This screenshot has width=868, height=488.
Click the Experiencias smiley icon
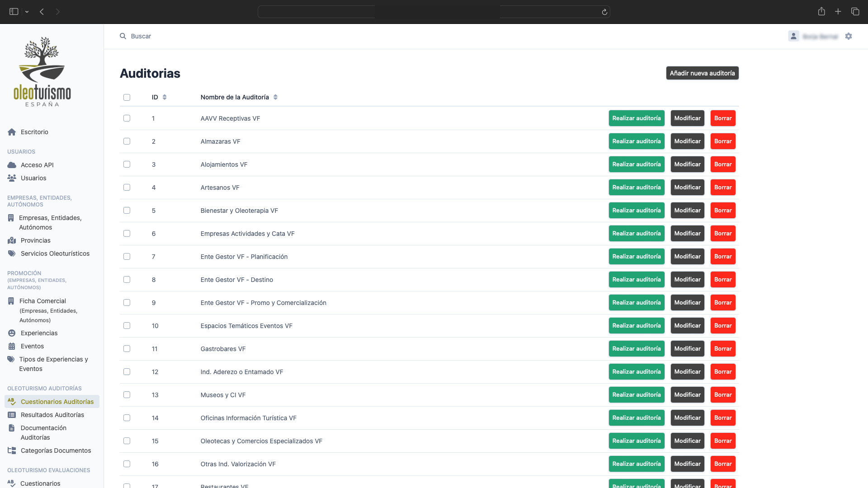12,333
